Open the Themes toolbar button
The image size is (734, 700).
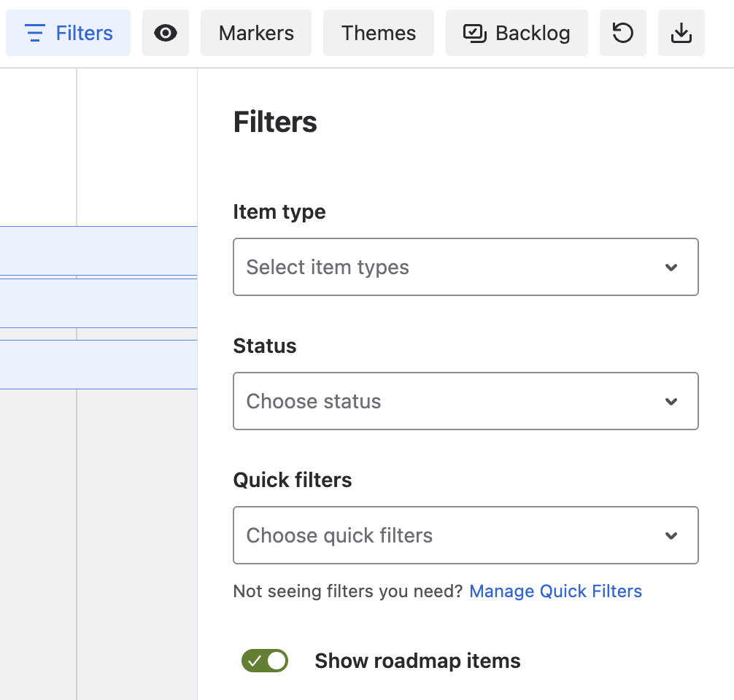378,34
